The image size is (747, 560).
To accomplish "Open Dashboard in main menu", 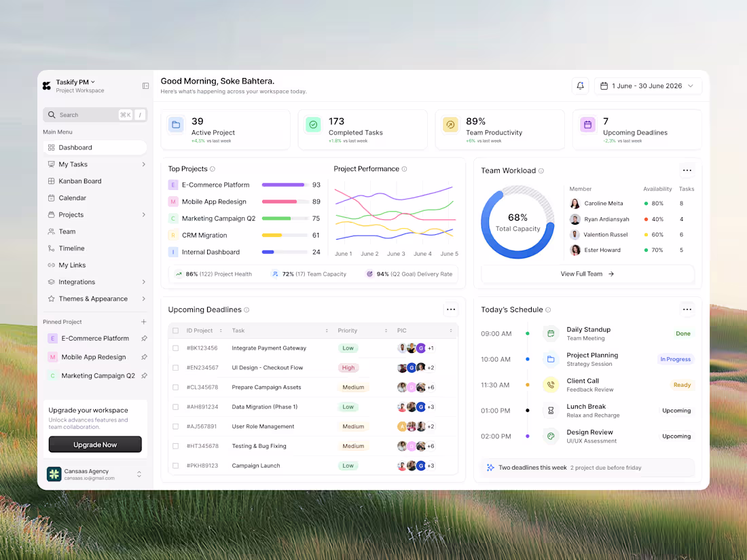I will tap(95, 147).
